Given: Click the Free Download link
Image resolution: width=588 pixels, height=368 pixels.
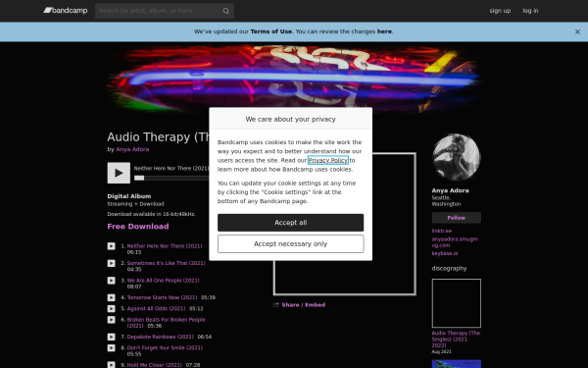Looking at the screenshot, I should click(138, 227).
